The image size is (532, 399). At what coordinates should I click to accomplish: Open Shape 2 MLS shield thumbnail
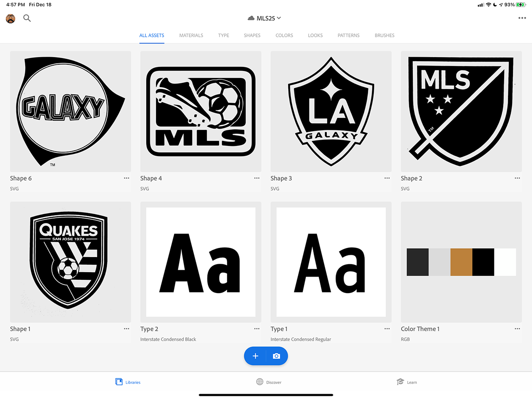[462, 111]
